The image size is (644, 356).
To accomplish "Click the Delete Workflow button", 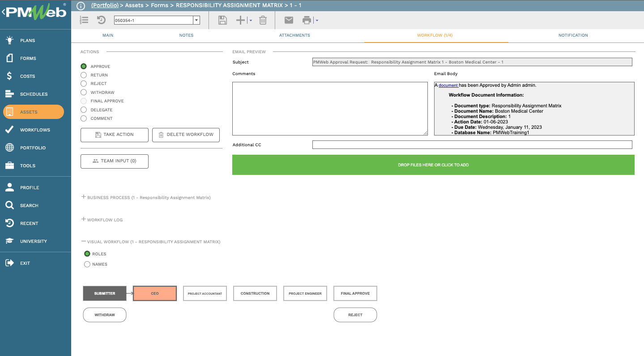I will point(186,135).
